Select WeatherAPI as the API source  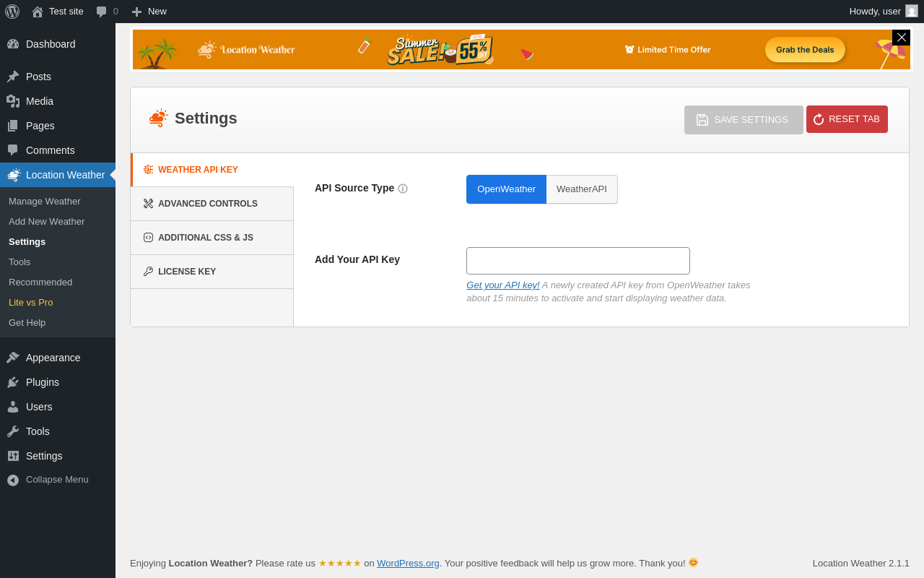pyautogui.click(x=582, y=189)
